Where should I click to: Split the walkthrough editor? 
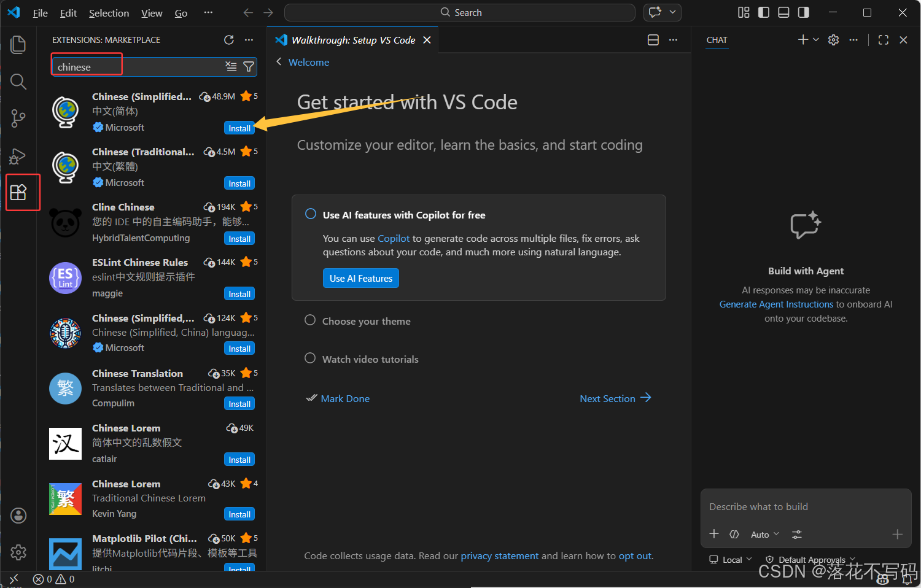653,40
